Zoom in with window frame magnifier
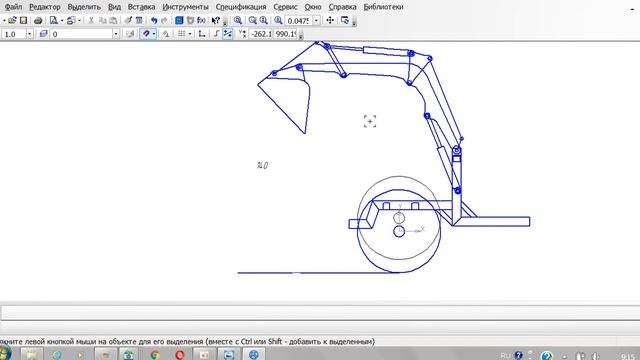Viewport: 640px width, 360px height. point(238,20)
